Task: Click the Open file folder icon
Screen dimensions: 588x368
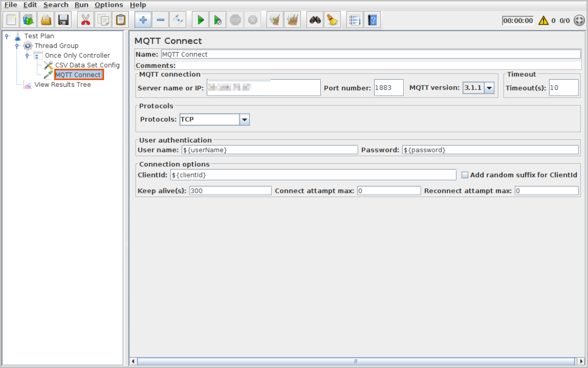Action: [x=46, y=20]
